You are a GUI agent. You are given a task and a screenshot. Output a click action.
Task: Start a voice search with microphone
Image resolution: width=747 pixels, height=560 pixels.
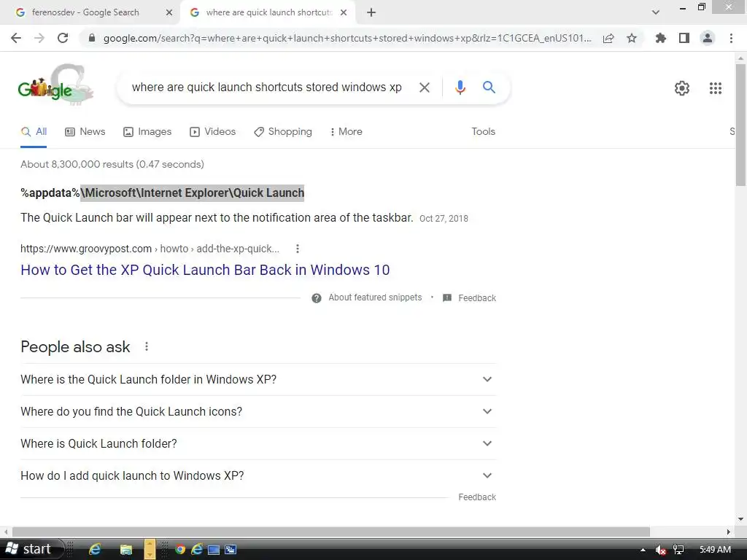[x=460, y=87]
